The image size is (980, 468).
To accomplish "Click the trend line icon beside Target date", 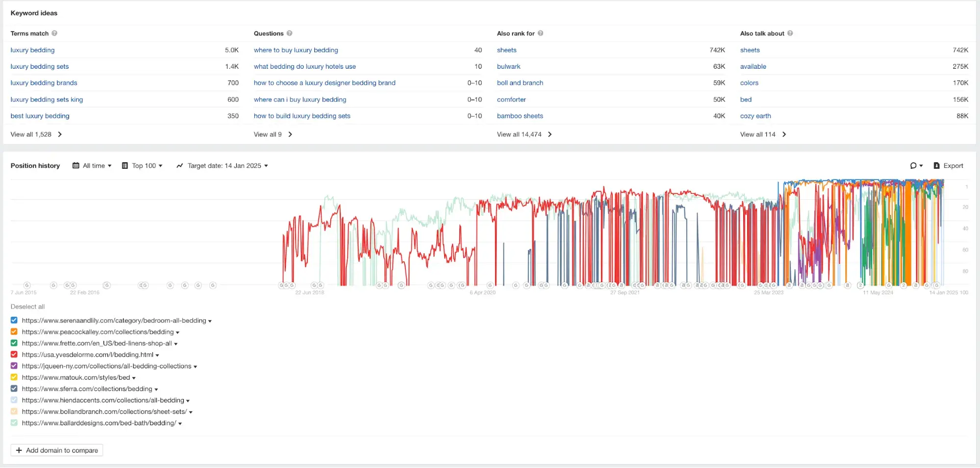I will (179, 166).
